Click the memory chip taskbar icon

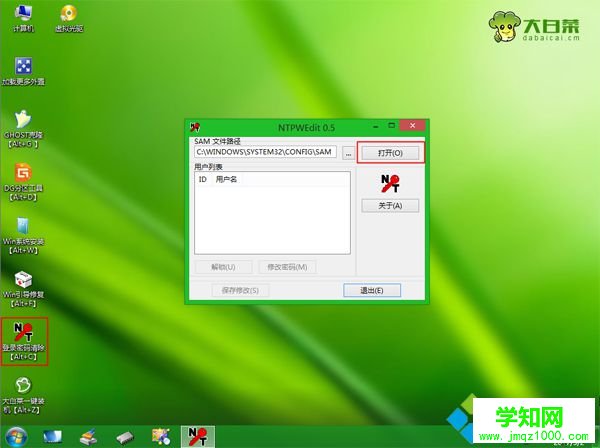125,437
